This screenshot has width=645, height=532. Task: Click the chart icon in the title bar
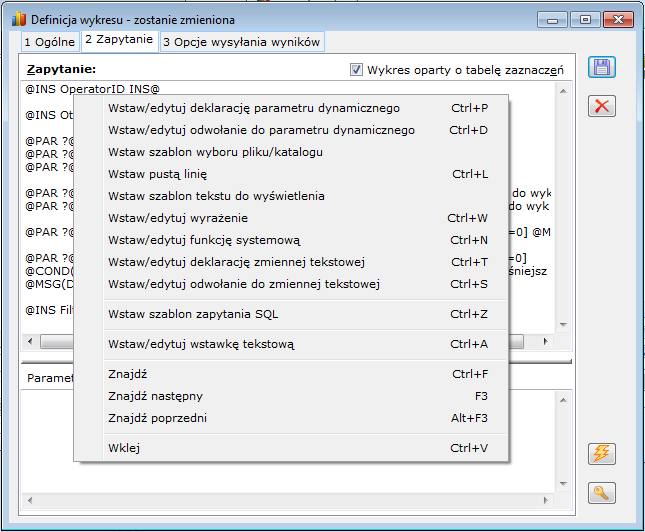click(19, 19)
